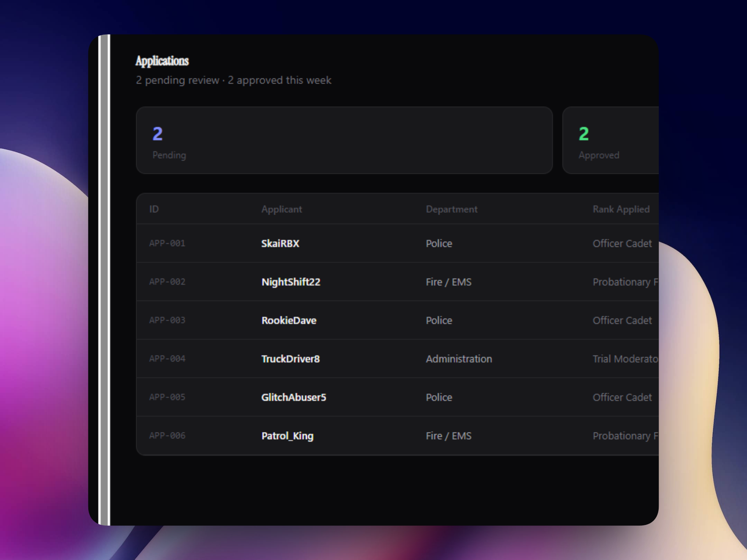The height and width of the screenshot is (560, 747).
Task: Click Police department in RookieDave row
Action: click(x=439, y=320)
